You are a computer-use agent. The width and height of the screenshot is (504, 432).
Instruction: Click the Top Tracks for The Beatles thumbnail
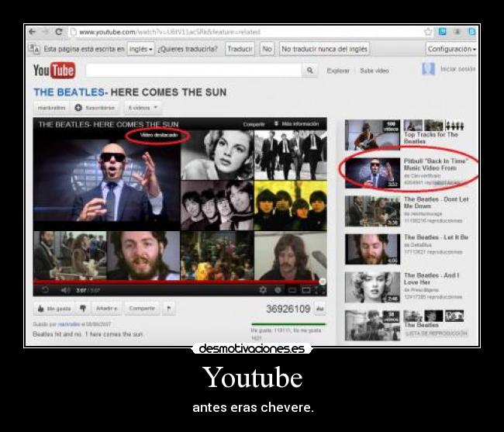372,135
